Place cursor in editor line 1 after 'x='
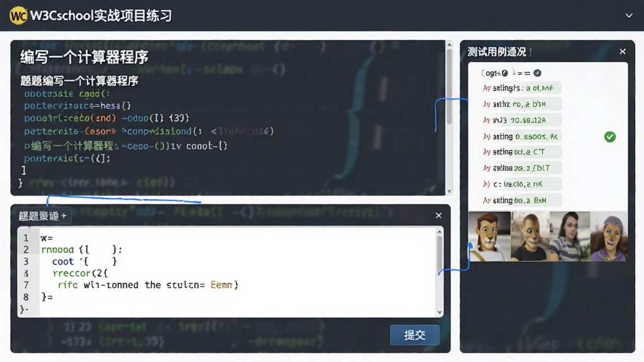Screen dimensions: 644x362 (54, 238)
